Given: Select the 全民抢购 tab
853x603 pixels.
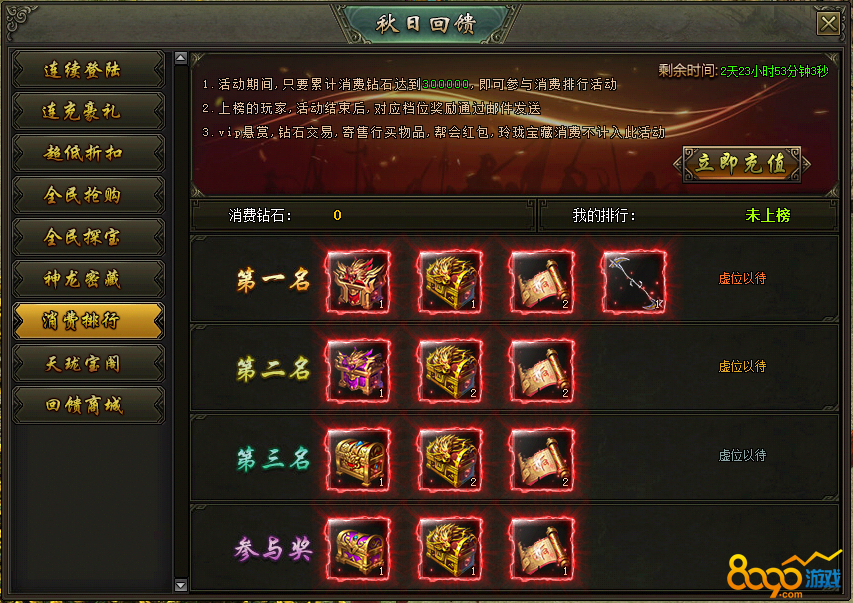Looking at the screenshot, I should coord(89,195).
